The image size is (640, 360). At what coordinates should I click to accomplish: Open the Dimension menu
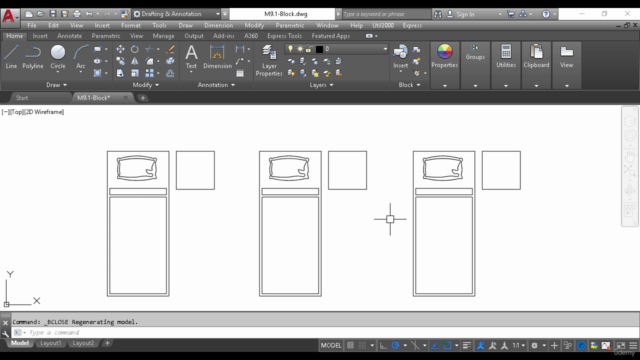pos(218,25)
